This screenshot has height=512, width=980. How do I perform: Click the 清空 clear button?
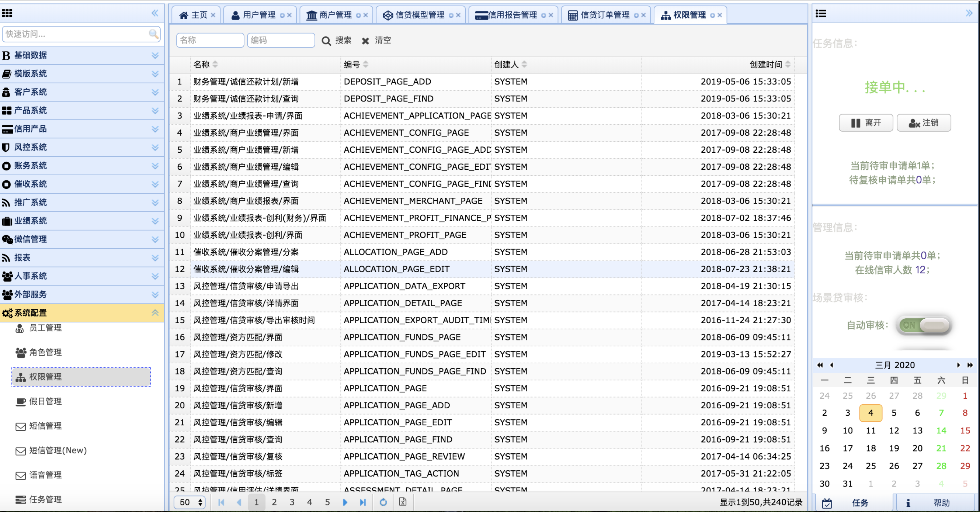[376, 40]
